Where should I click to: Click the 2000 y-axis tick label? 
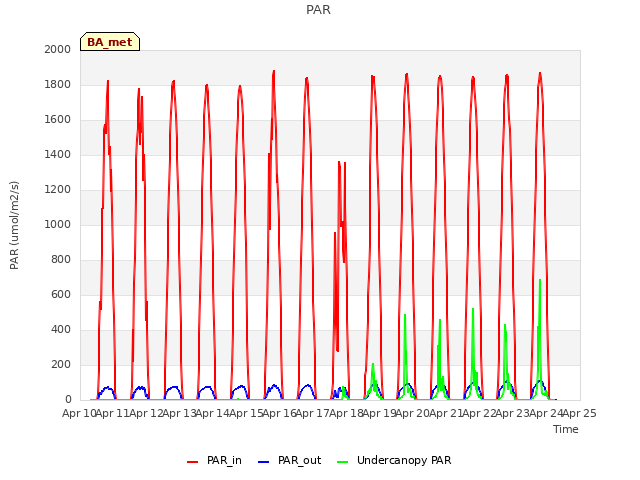58,49
